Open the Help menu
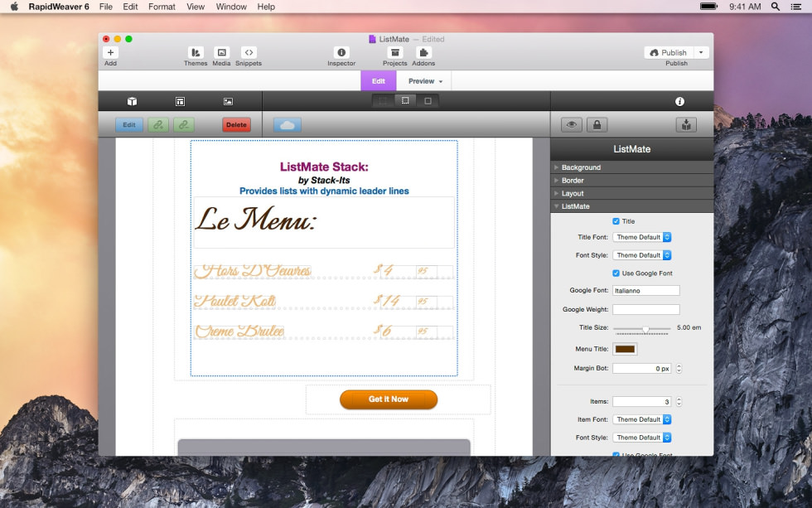 (x=266, y=7)
